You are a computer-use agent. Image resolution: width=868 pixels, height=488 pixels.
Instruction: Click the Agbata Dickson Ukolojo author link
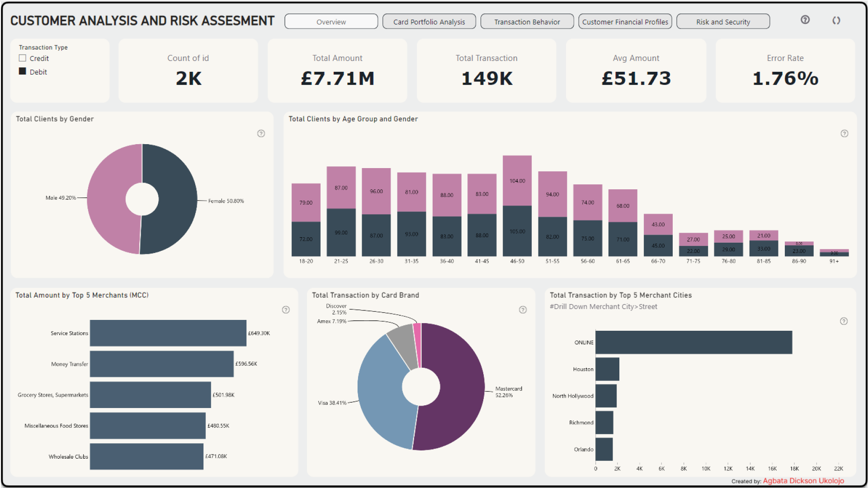click(x=803, y=481)
